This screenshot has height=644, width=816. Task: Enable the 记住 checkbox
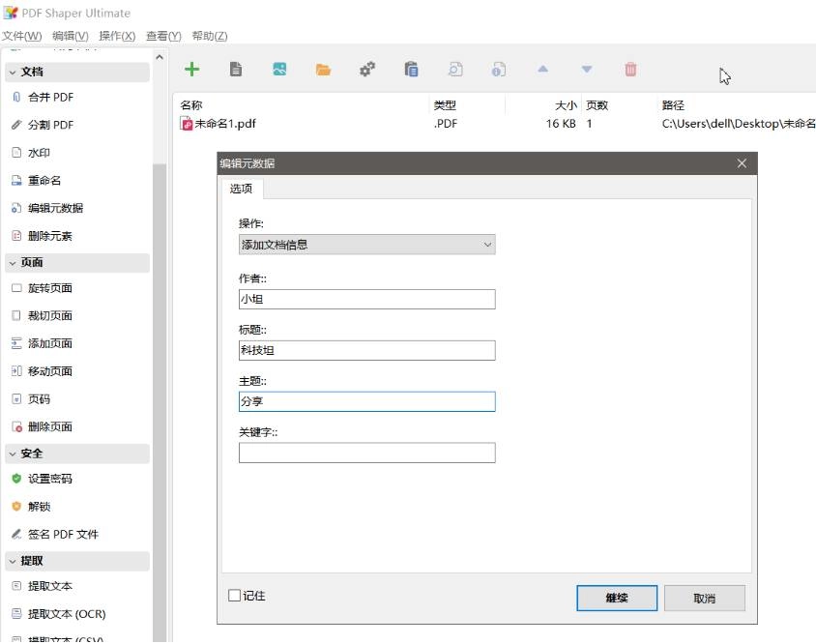point(234,595)
